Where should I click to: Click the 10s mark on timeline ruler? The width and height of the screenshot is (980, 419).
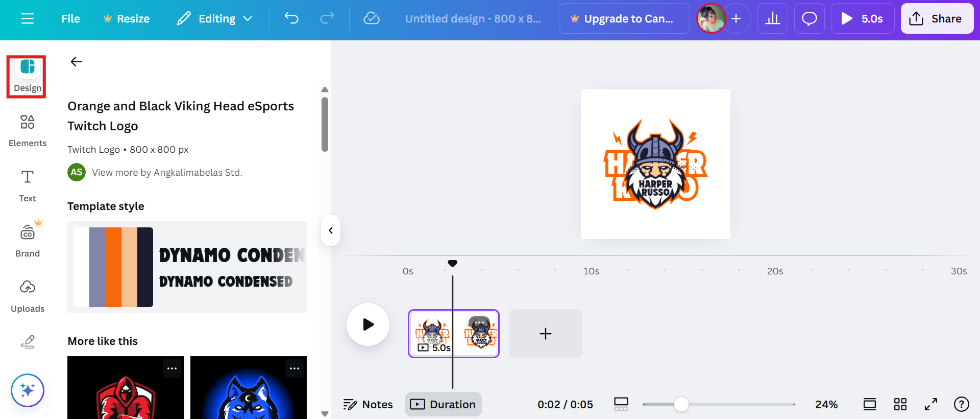[x=591, y=271]
